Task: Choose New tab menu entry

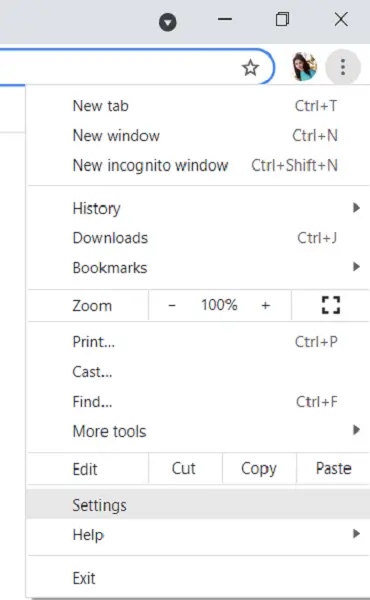Action: pyautogui.click(x=198, y=106)
